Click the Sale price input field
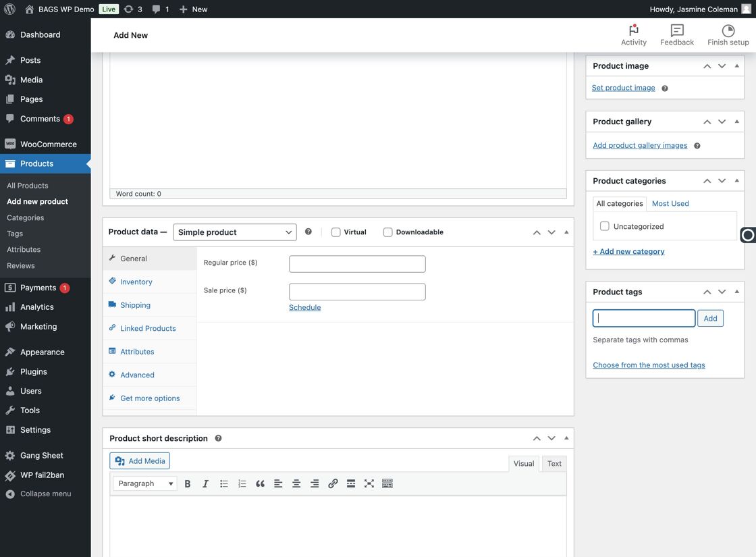 pyautogui.click(x=357, y=292)
